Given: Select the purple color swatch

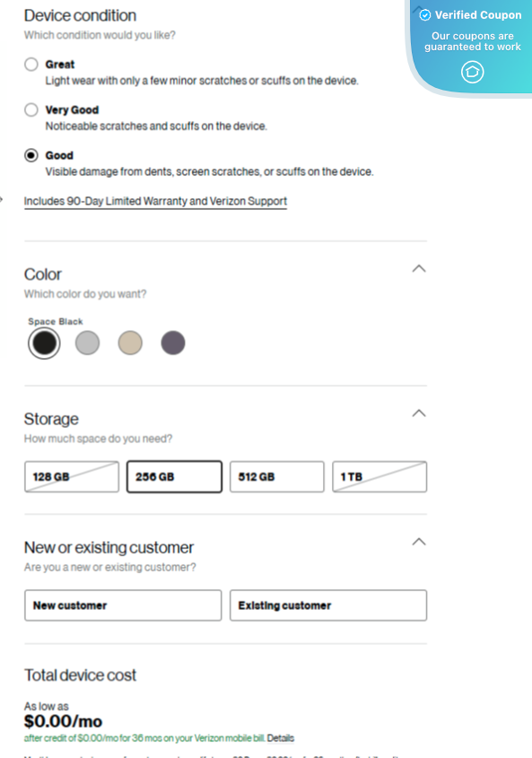Looking at the screenshot, I should coord(173,343).
